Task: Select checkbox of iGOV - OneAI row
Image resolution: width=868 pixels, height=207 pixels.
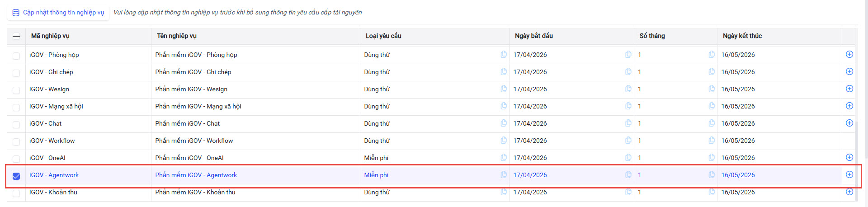Action: [x=16, y=159]
